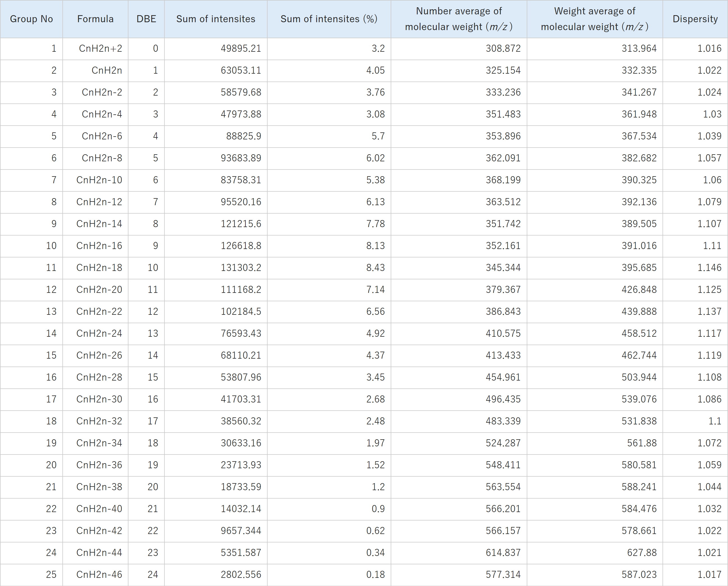Image resolution: width=728 pixels, height=586 pixels.
Task: Select Number average of molecular weight header
Action: pos(459,19)
